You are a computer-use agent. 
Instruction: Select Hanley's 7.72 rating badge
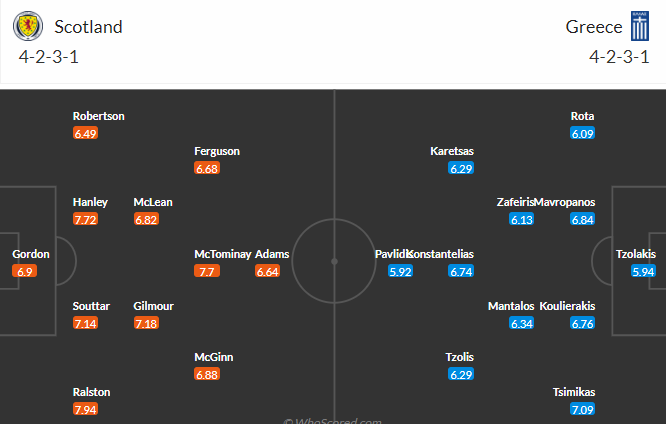coord(85,219)
